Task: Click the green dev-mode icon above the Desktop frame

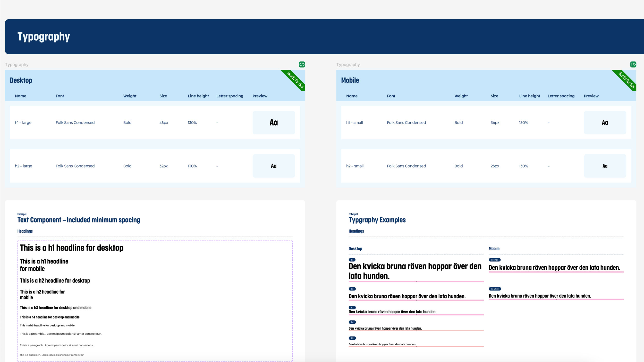Action: (302, 64)
